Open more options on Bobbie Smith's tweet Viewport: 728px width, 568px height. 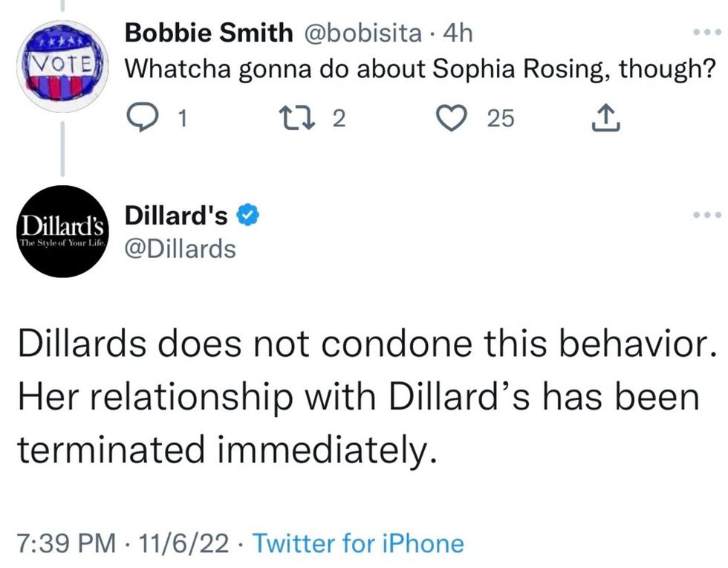click(706, 33)
